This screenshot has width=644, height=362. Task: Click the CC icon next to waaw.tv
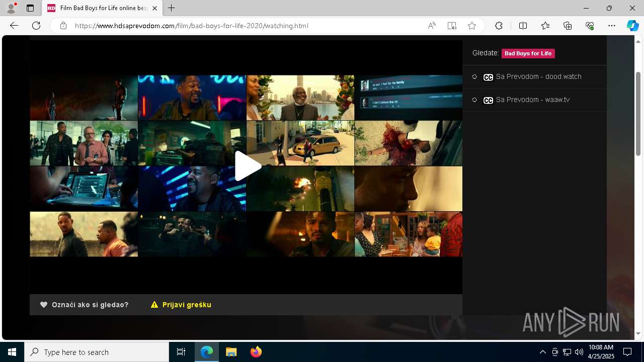(x=488, y=100)
